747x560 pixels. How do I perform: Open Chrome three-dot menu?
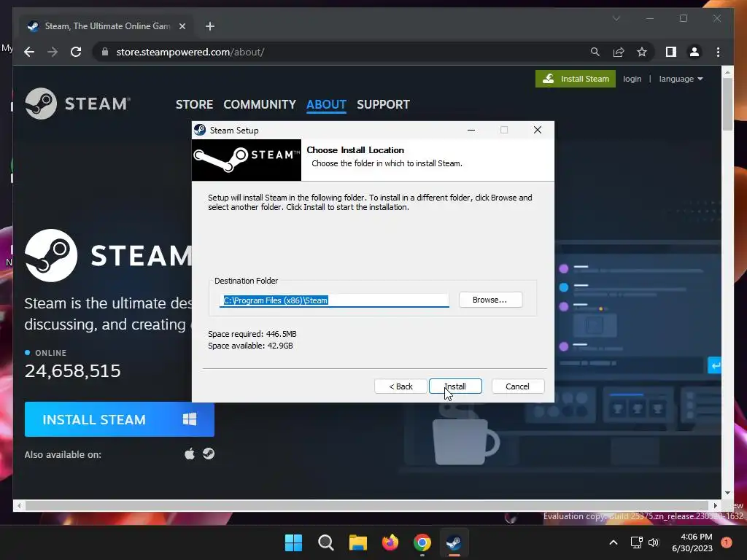pyautogui.click(x=718, y=52)
